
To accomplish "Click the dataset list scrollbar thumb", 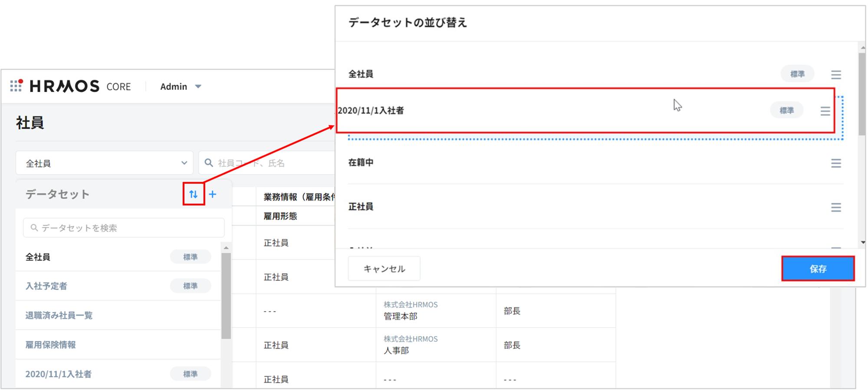I will click(x=226, y=295).
